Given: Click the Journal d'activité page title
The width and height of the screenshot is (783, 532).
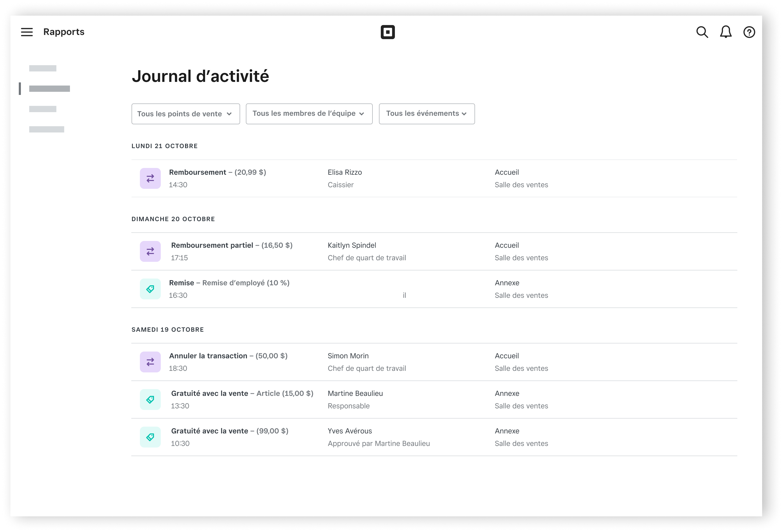Looking at the screenshot, I should [200, 76].
